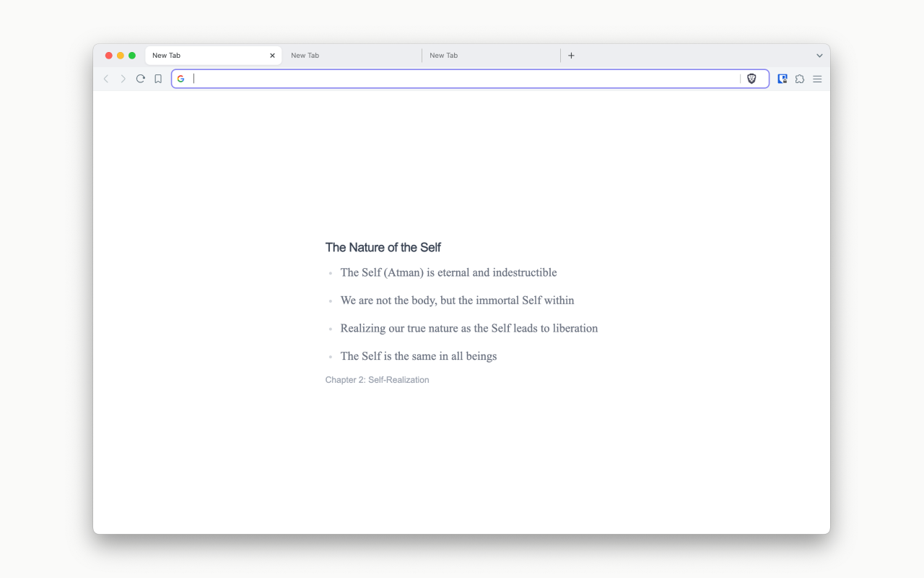
Task: Click the heading 'The Nature of the Self'
Action: click(x=383, y=247)
